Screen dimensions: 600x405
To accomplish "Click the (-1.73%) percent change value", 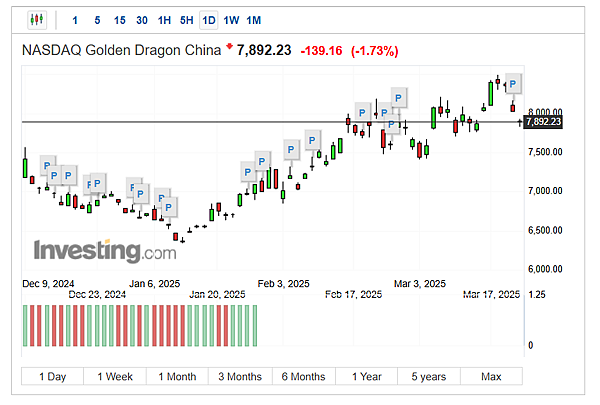I will click(x=375, y=51).
